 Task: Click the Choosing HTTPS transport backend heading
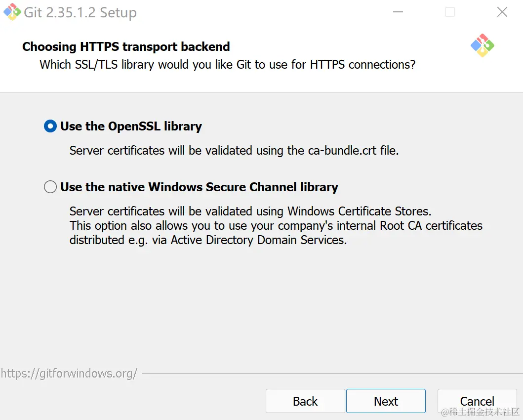126,47
